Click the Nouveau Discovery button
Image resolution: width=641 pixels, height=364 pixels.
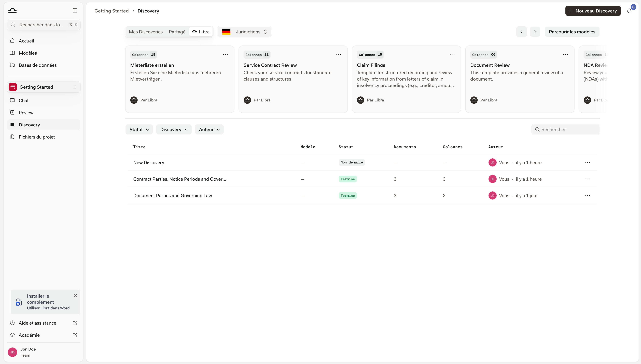pos(593,11)
